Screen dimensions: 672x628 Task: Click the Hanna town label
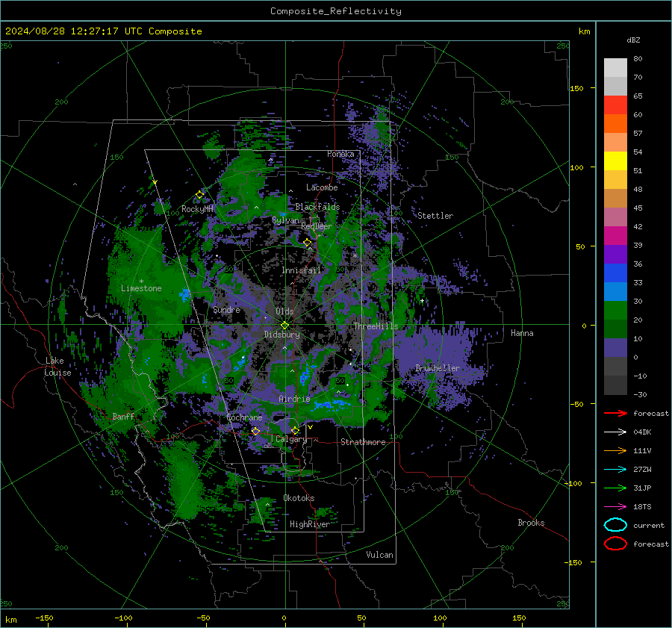(x=522, y=333)
